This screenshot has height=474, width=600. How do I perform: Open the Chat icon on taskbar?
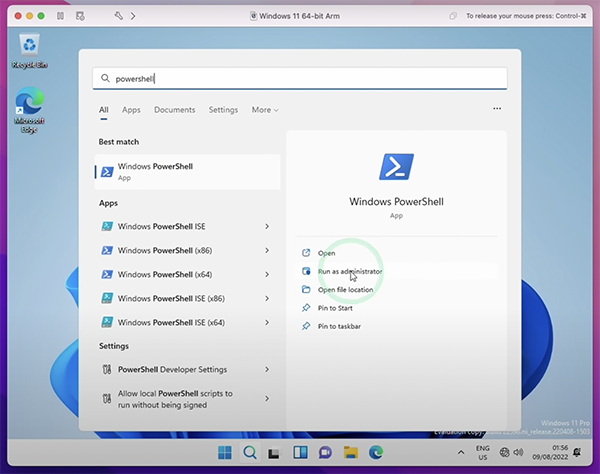(325, 453)
